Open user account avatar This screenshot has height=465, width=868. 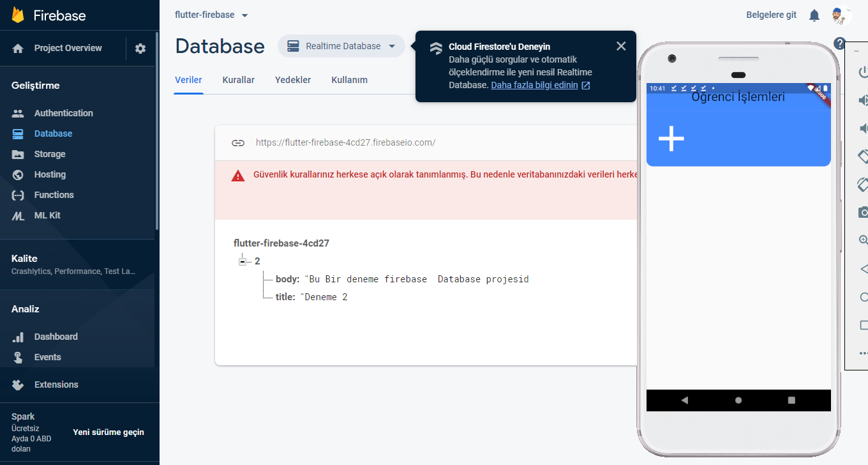click(x=842, y=15)
